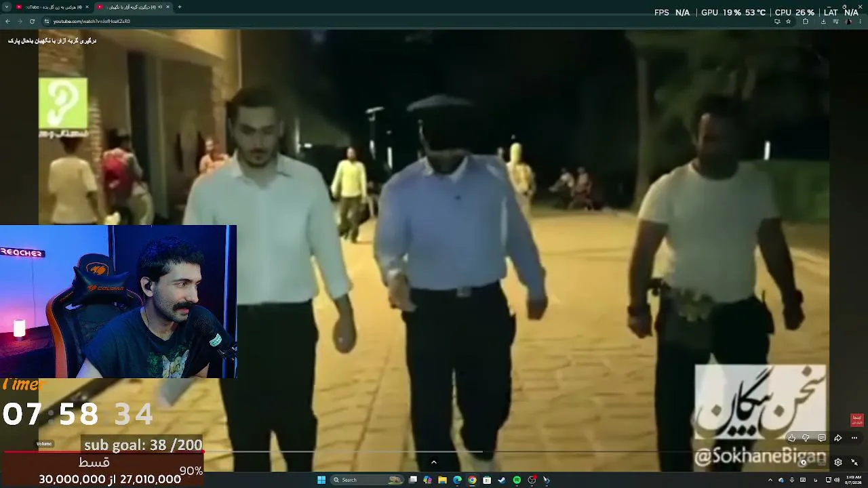Close the active YouTube video tab

pos(169,7)
